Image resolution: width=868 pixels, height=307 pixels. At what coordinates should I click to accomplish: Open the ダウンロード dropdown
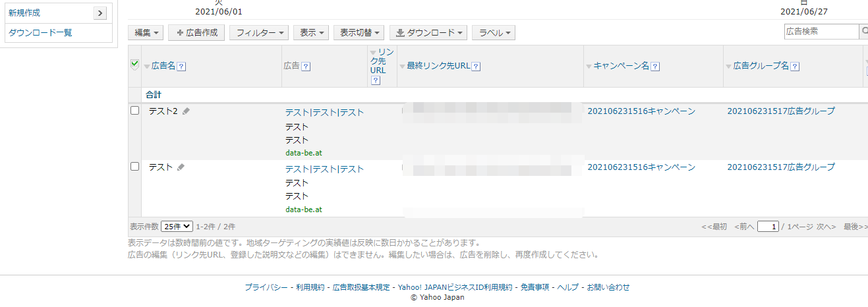(x=429, y=32)
